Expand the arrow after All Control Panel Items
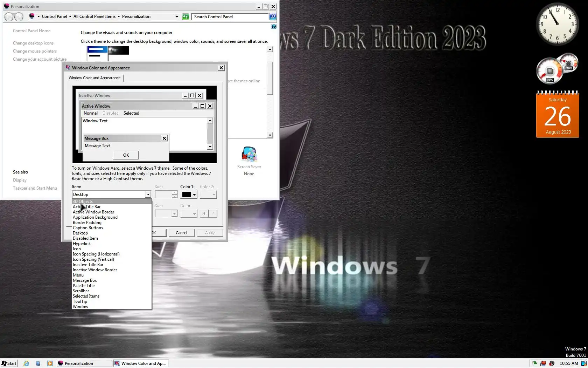588x368 pixels. click(x=119, y=16)
